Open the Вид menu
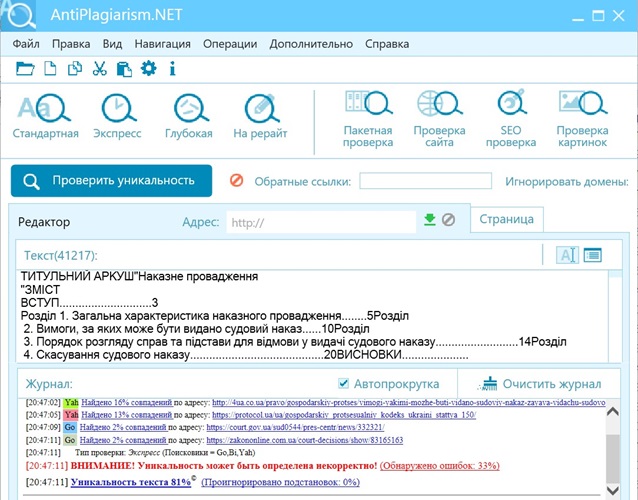 [112, 44]
